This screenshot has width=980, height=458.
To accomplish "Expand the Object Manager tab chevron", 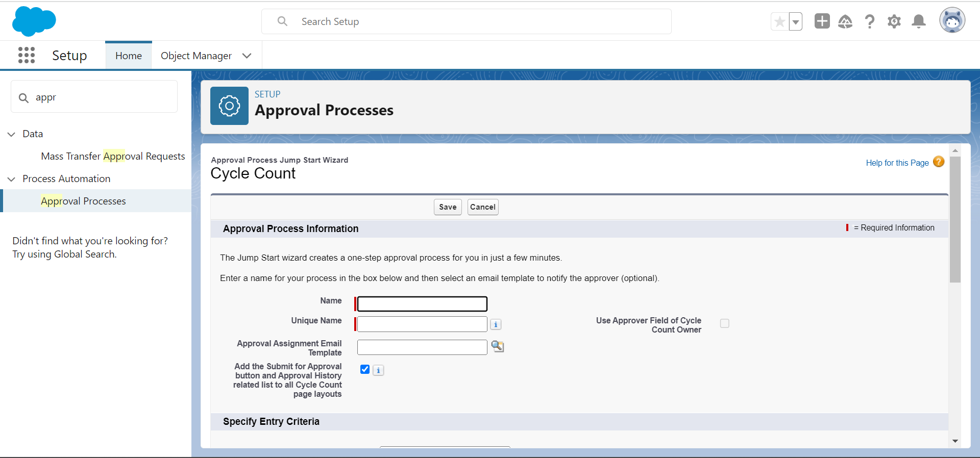I will pos(247,56).
